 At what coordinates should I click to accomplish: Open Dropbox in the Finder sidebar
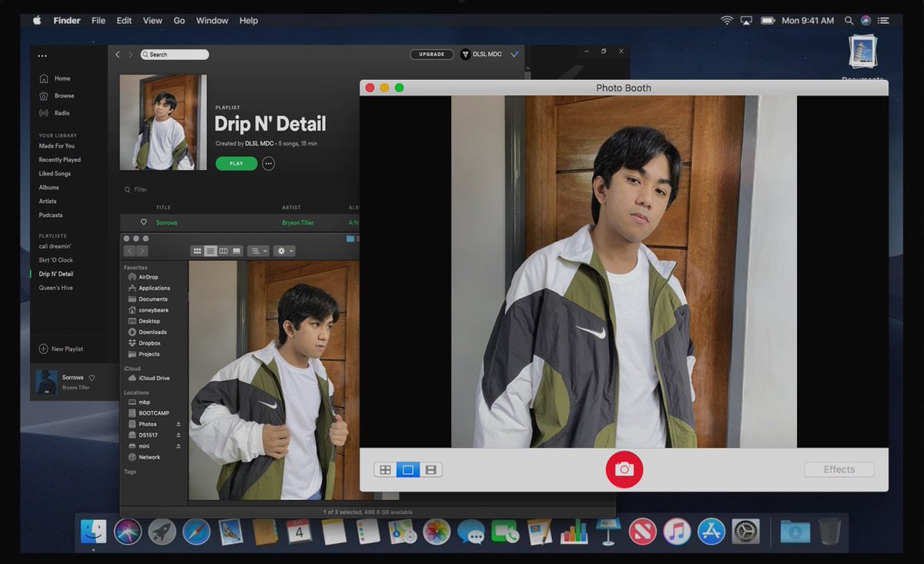coord(144,343)
